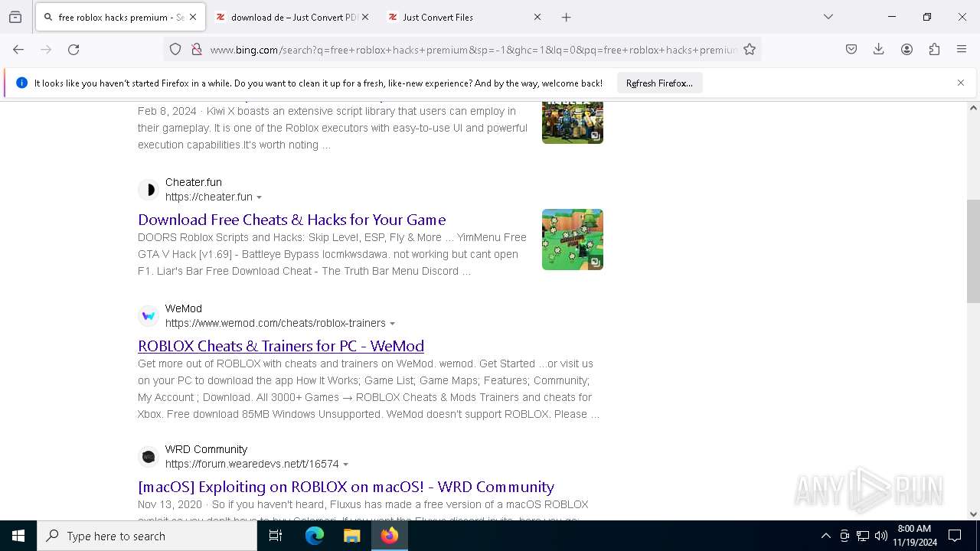Click the WRD Community site favicon
The width and height of the screenshot is (980, 551).
point(149,457)
